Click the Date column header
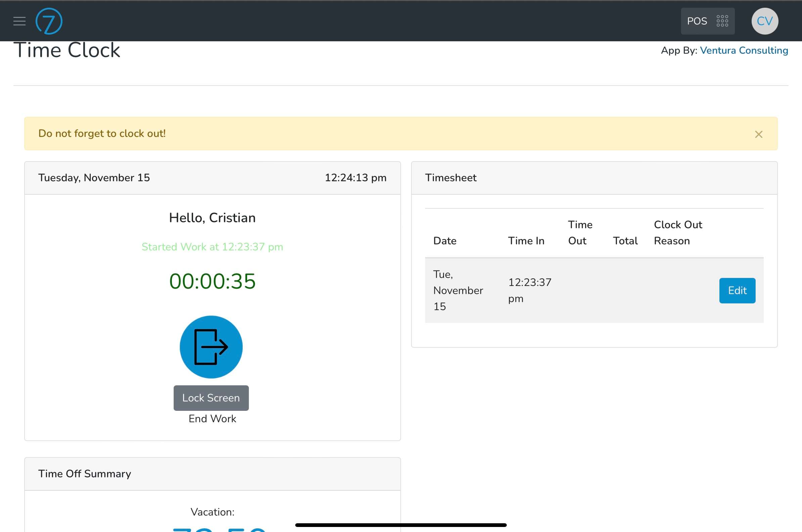Image resolution: width=802 pixels, height=532 pixels. coord(445,241)
